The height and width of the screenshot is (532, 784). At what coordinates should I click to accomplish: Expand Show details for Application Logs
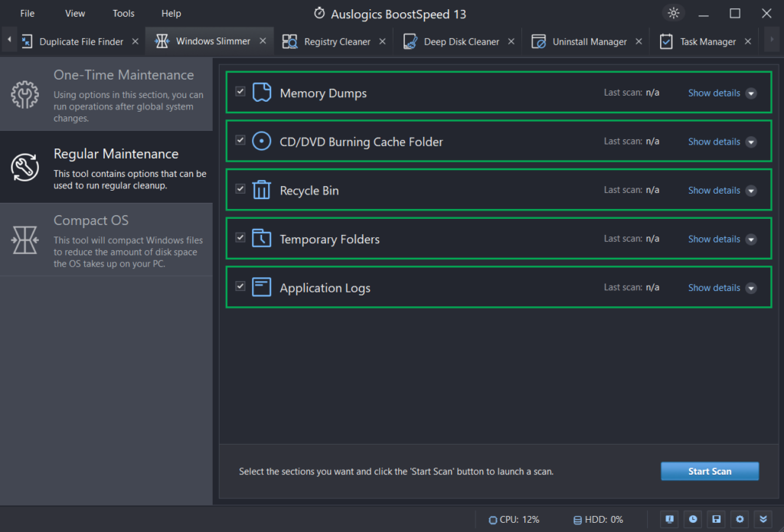click(x=714, y=287)
